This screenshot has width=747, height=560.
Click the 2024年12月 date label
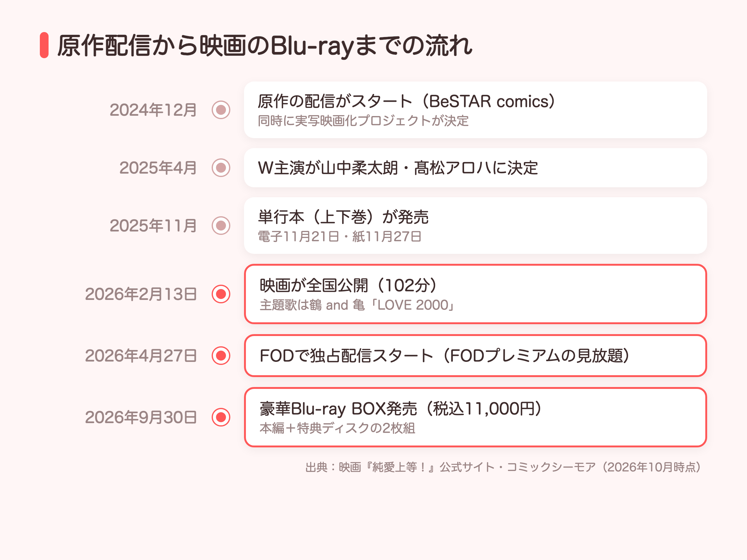[x=153, y=110]
